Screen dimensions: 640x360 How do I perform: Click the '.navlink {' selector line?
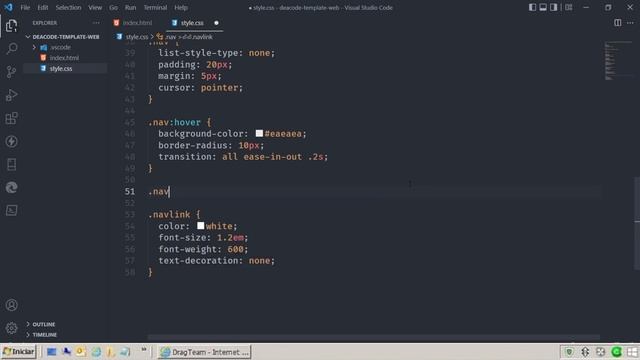click(x=174, y=214)
